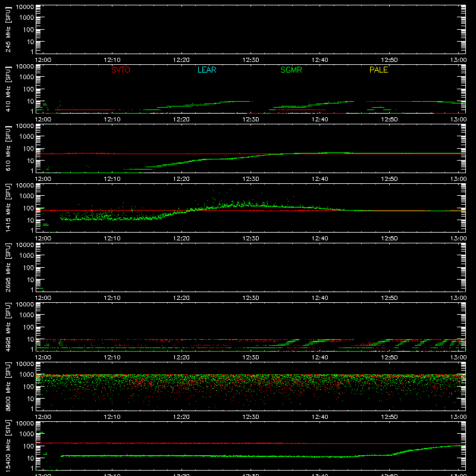
Task: Click the 10000 y-axis value of 245 MHz plot
Action: pyautogui.click(x=25, y=7)
